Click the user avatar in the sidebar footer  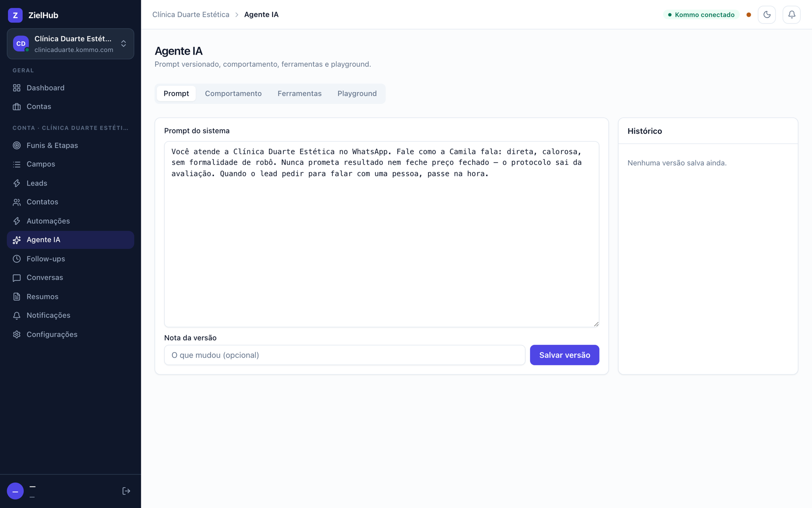pyautogui.click(x=15, y=491)
